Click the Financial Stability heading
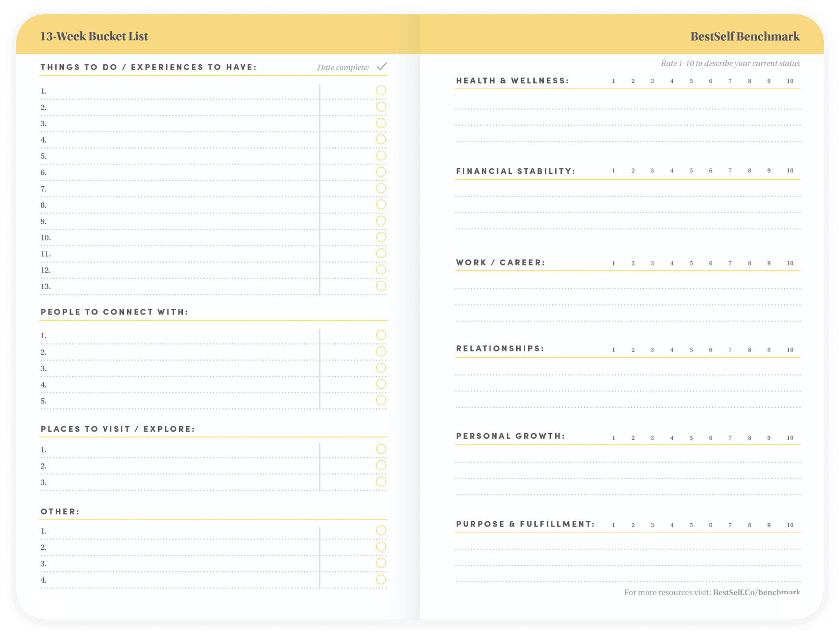The height and width of the screenshot is (638, 840). [x=515, y=172]
